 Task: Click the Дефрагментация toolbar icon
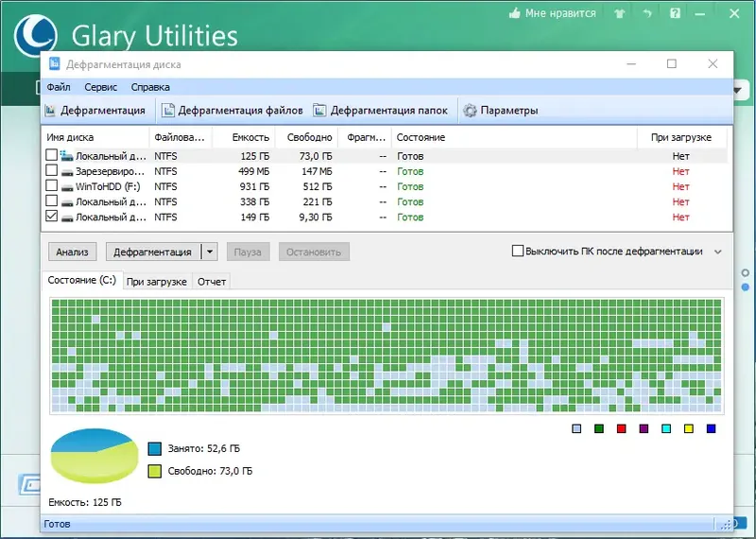click(x=50, y=111)
